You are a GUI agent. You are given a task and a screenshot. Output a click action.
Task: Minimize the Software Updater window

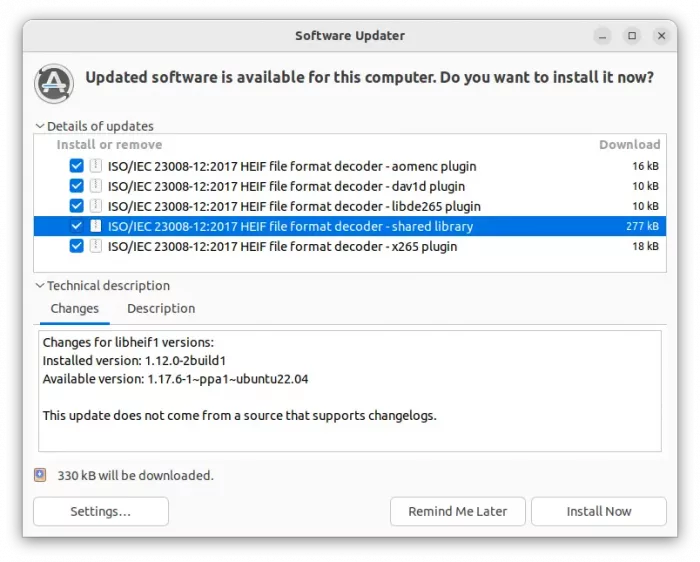(603, 36)
